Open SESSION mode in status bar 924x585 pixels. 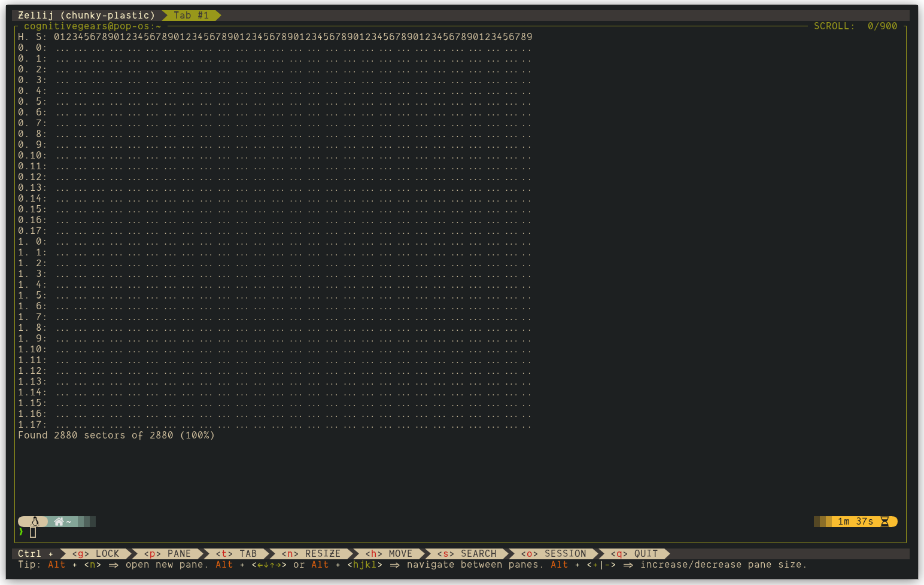[x=554, y=554]
